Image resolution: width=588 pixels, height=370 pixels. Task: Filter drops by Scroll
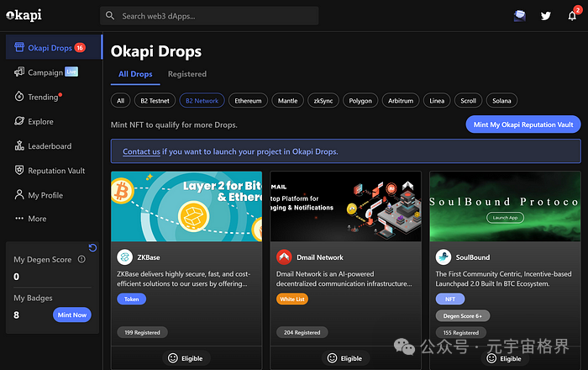pos(469,101)
